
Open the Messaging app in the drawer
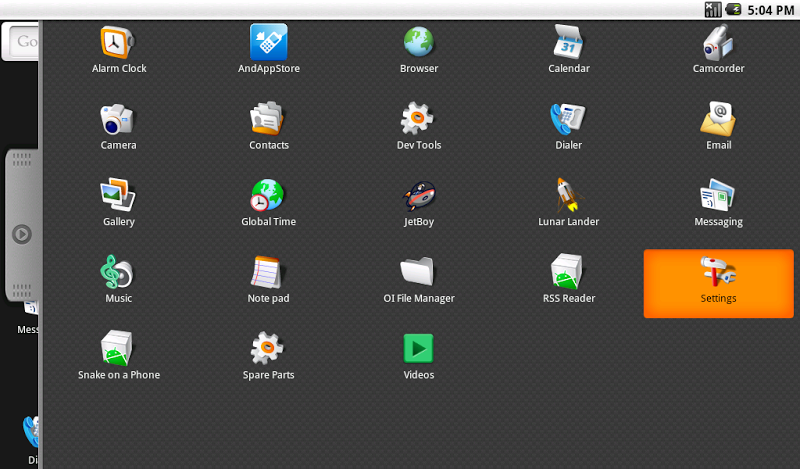pos(718,203)
